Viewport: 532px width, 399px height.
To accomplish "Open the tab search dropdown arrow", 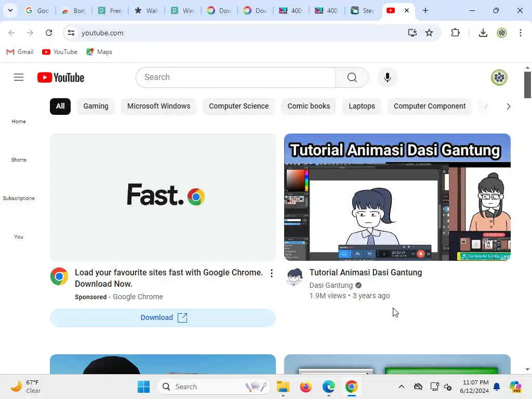I will [x=10, y=10].
